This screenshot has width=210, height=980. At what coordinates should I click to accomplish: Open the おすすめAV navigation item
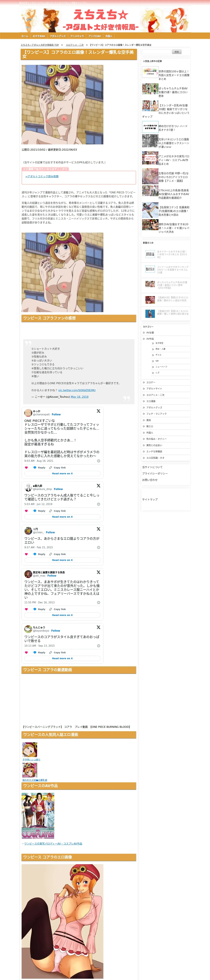[x=39, y=36]
